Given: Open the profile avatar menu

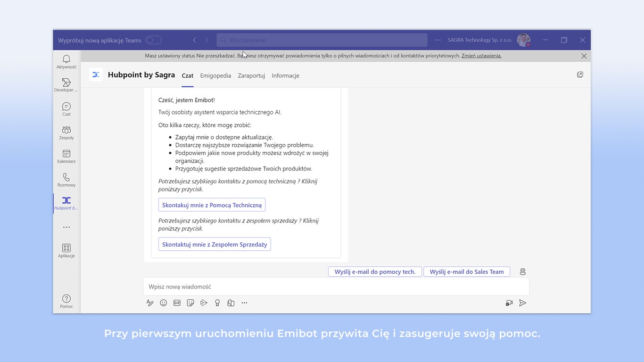Looking at the screenshot, I should (523, 40).
